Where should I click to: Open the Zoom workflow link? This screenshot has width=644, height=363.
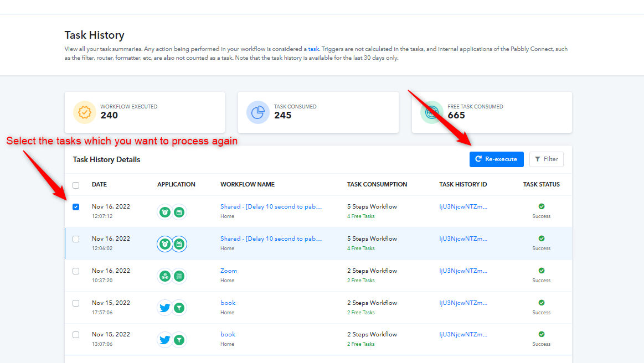click(x=228, y=271)
